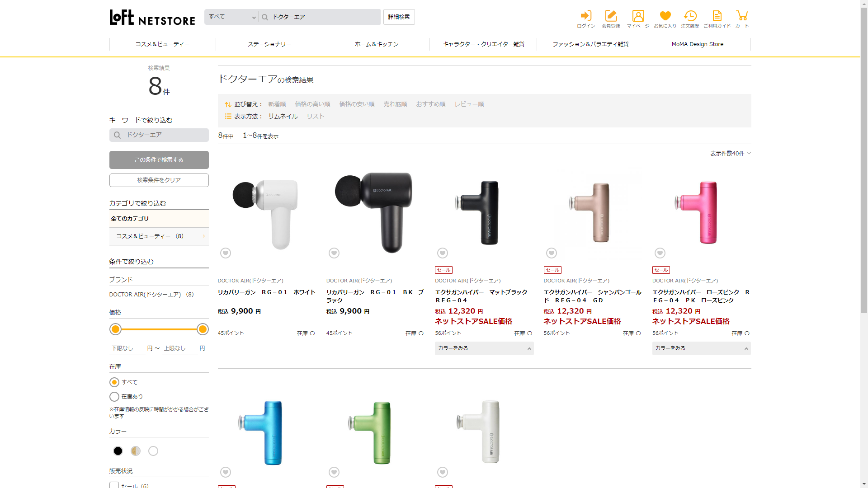Open My Page icon
The image size is (868, 488).
[x=638, y=19]
